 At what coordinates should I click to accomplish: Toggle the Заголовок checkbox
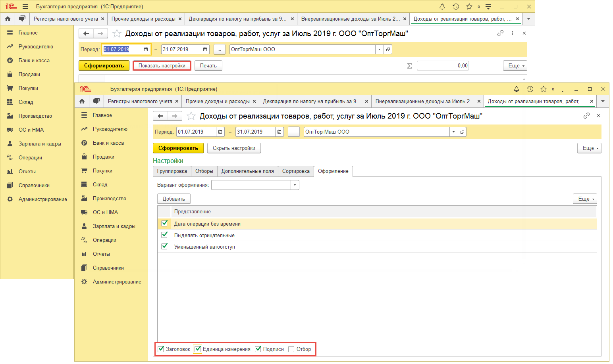161,349
